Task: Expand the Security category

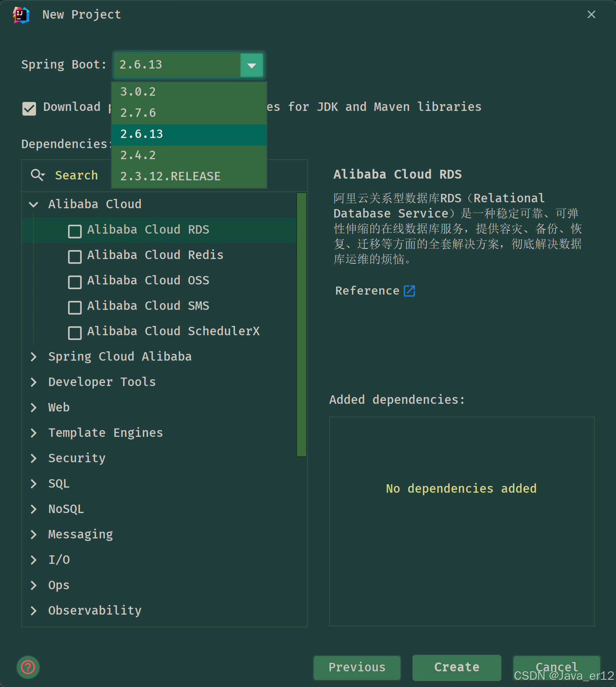Action: 33,458
